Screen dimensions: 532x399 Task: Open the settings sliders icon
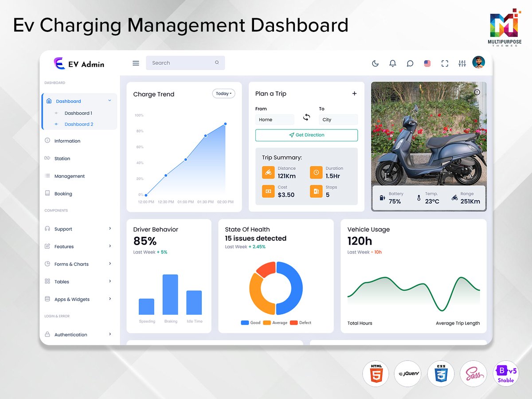click(x=462, y=63)
